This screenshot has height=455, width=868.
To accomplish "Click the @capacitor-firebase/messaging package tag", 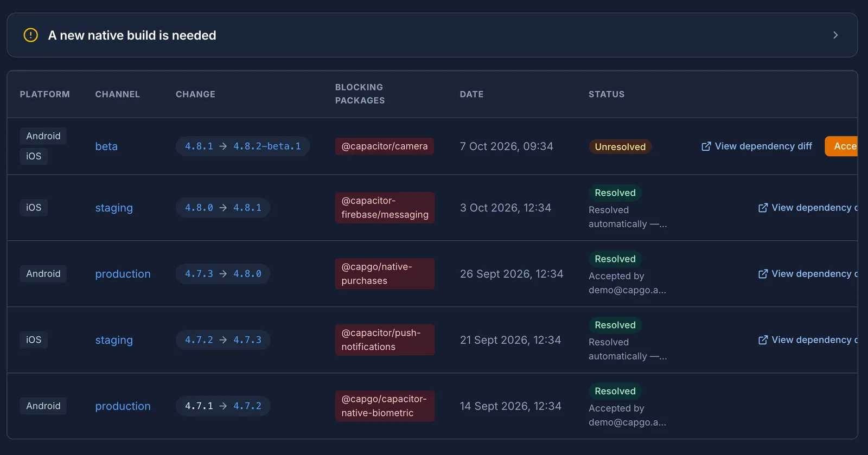I will 385,208.
